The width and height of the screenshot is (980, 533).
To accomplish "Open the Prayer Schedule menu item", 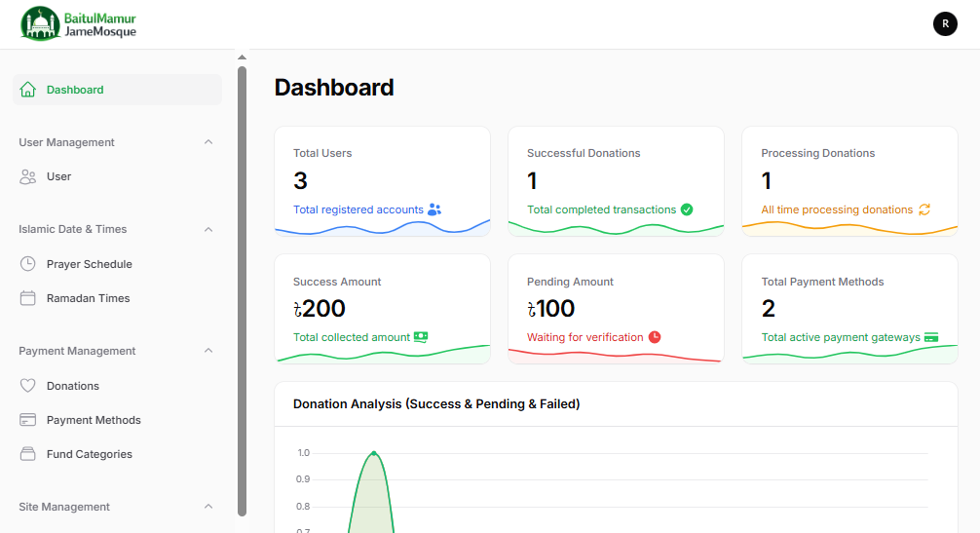I will pyautogui.click(x=89, y=264).
